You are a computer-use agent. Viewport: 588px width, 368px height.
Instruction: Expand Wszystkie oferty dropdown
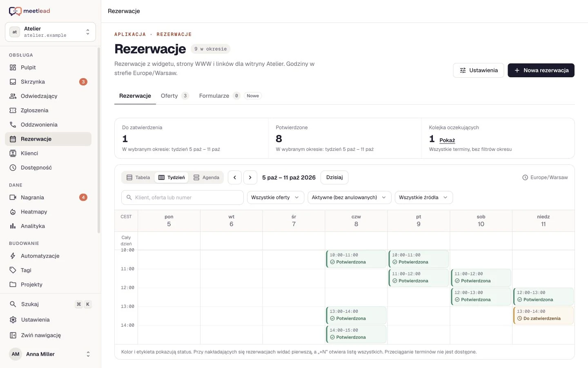(x=276, y=197)
